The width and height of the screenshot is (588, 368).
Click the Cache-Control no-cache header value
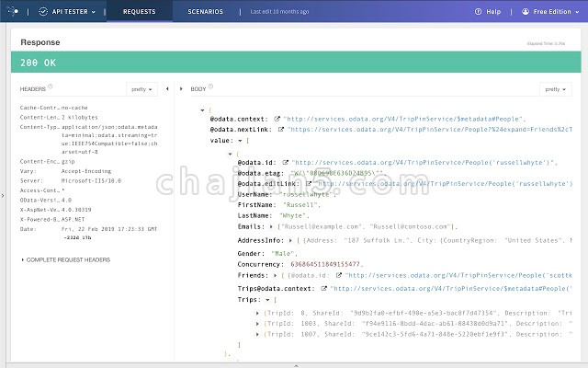coord(74,108)
